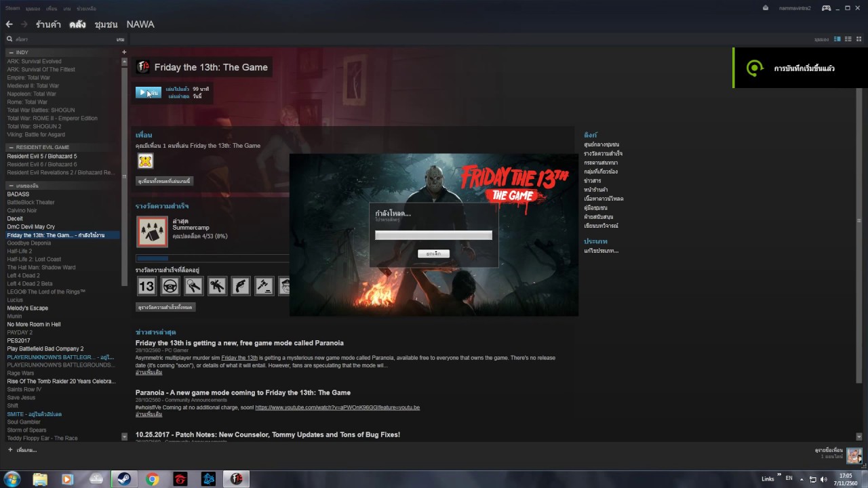The image size is (868, 488).
Task: Go back with the left arrow
Action: (9, 24)
